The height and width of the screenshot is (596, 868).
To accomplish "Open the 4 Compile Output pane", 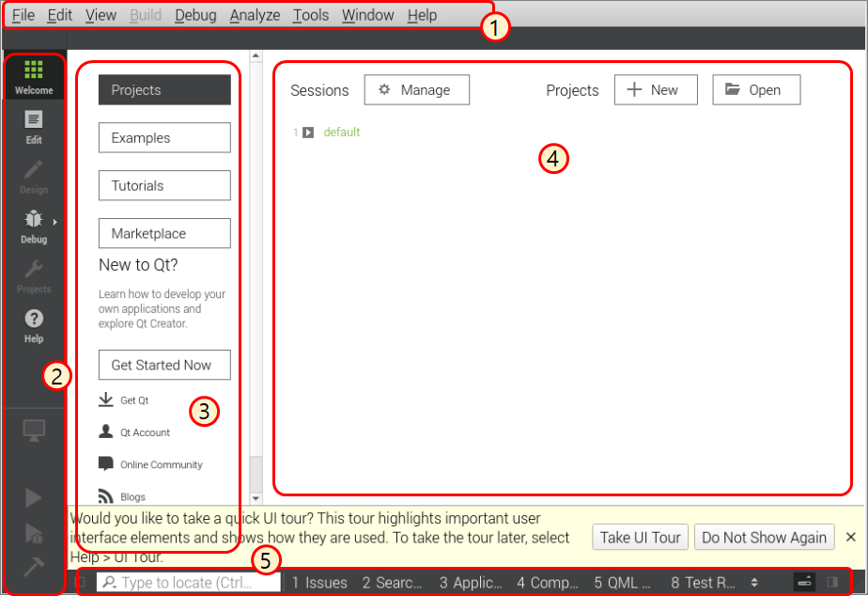I will point(548,582).
